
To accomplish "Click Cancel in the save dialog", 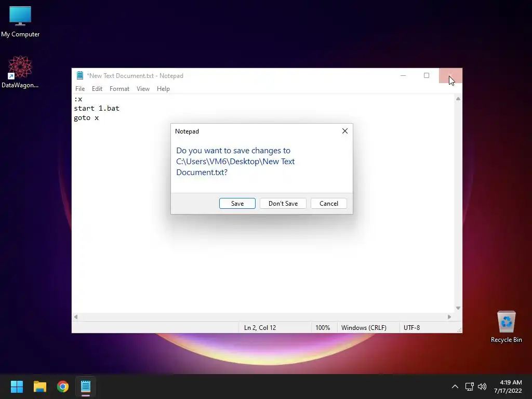I will (x=329, y=203).
